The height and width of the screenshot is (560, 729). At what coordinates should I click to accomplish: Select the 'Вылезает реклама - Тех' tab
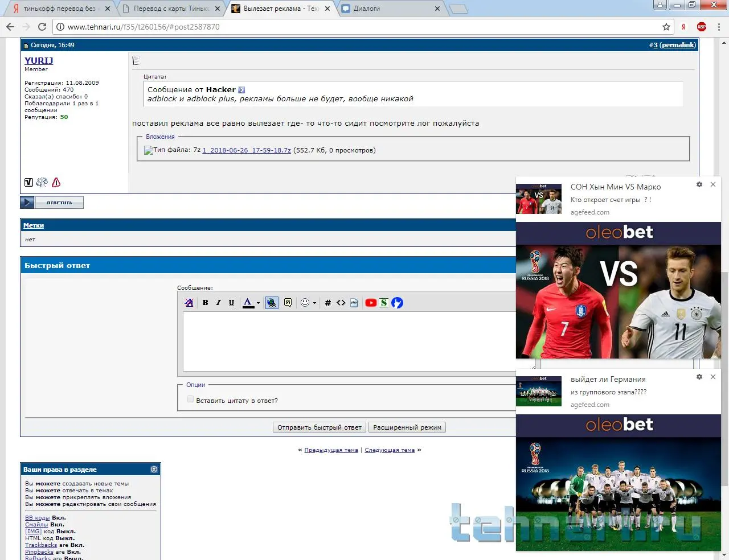pyautogui.click(x=280, y=9)
